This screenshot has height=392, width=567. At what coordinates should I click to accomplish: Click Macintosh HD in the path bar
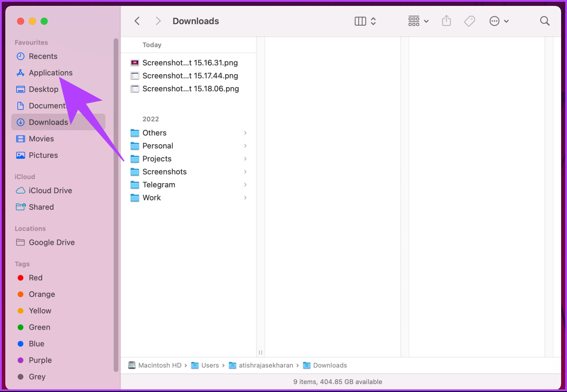coord(159,365)
